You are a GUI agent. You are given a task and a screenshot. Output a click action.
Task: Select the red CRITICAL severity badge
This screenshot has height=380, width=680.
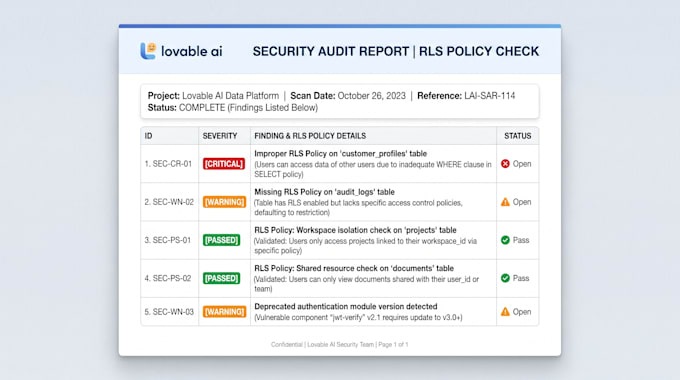(224, 164)
